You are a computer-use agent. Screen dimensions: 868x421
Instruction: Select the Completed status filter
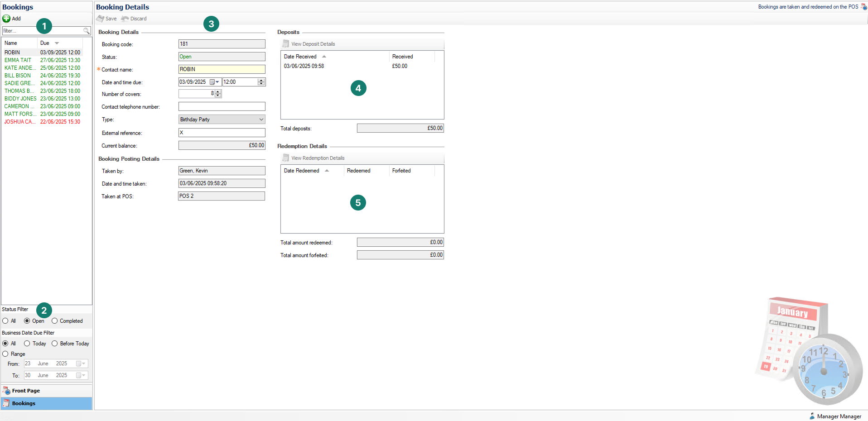pos(55,321)
